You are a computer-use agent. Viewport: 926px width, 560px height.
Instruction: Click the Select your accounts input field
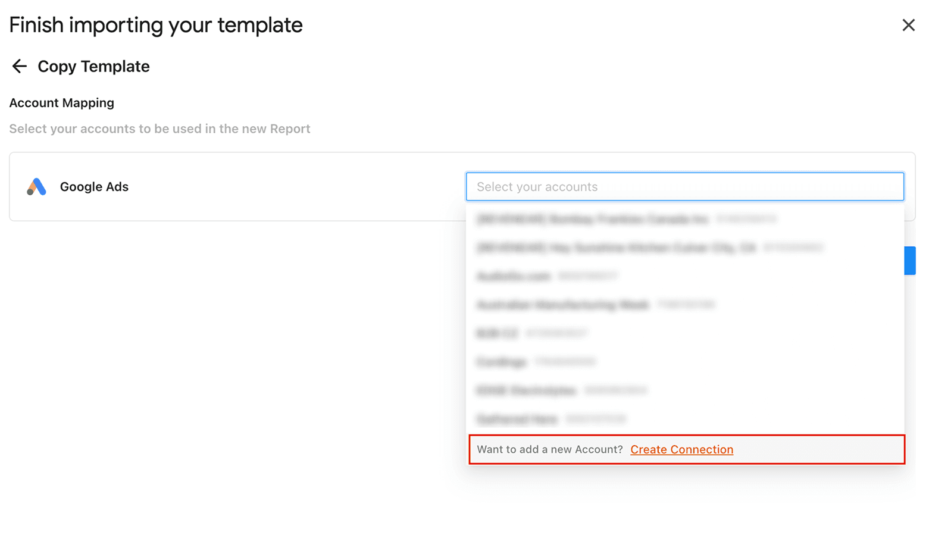(x=684, y=186)
